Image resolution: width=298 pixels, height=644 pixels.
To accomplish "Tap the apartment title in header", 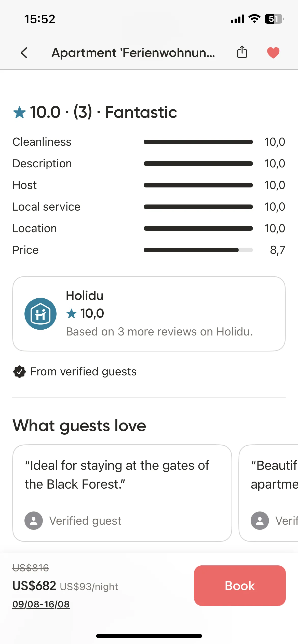I will (x=133, y=53).
